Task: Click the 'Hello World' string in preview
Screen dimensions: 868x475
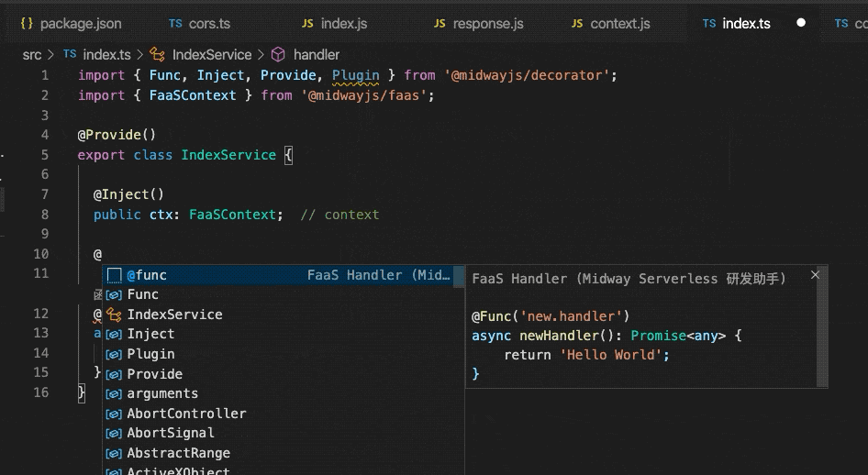Action: click(610, 355)
